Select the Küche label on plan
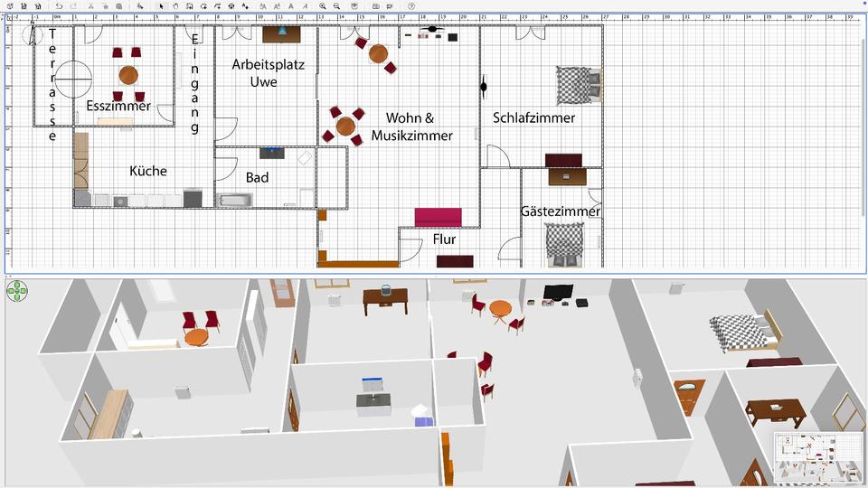 [x=148, y=171]
